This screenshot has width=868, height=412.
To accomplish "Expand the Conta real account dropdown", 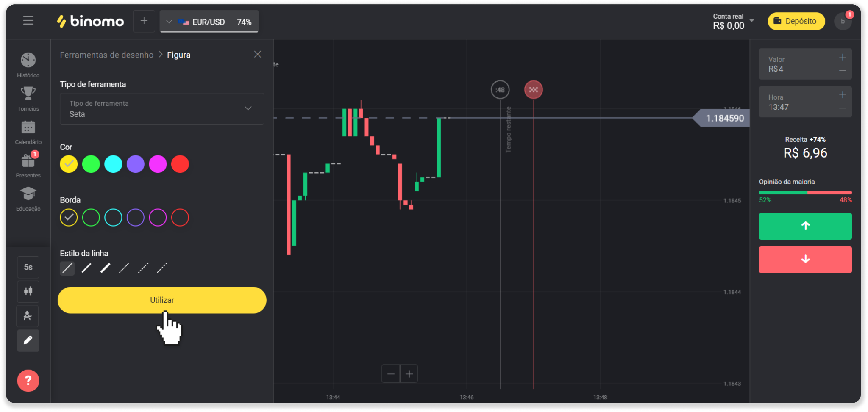I will pos(751,21).
